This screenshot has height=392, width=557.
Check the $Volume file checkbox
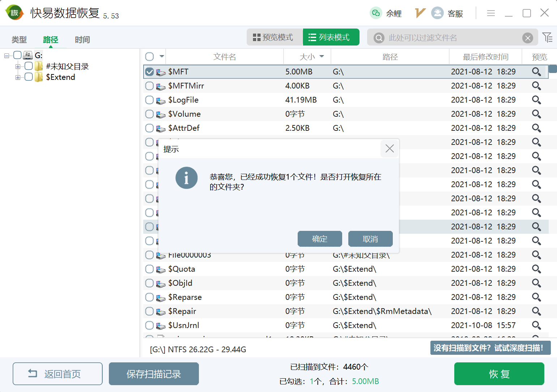149,114
